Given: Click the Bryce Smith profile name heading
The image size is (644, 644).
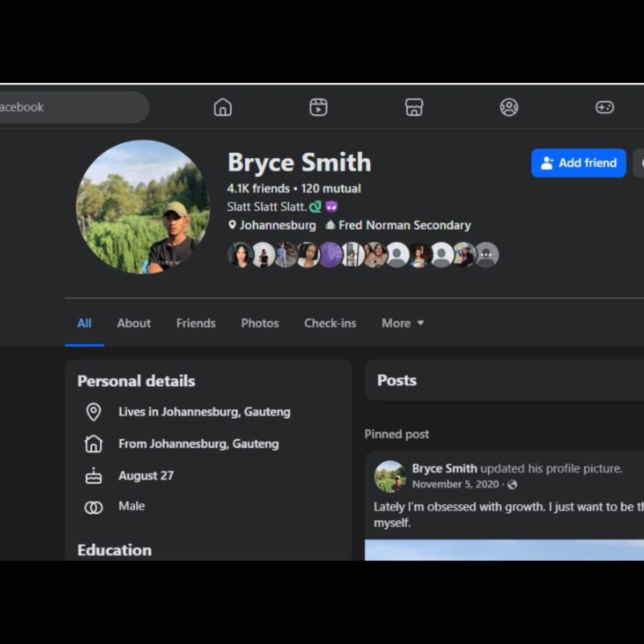Looking at the screenshot, I should tap(299, 163).
